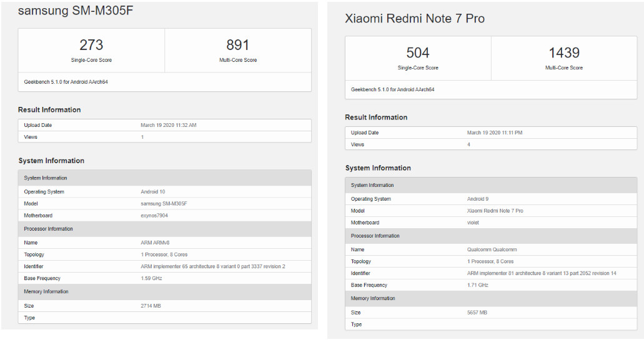Click the Qualcomm Qualcomm processor name
This screenshot has width=644, height=342.
492,249
